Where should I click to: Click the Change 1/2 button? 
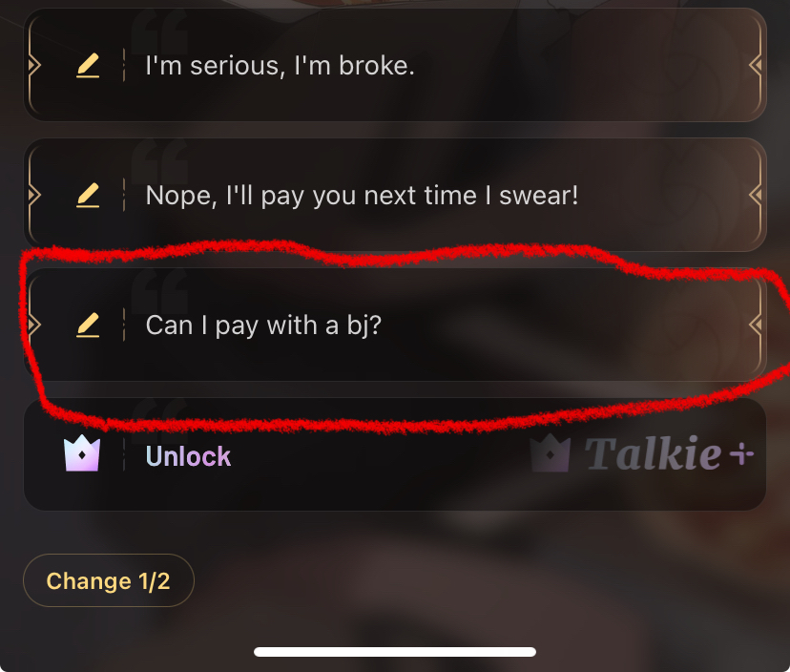pyautogui.click(x=109, y=580)
